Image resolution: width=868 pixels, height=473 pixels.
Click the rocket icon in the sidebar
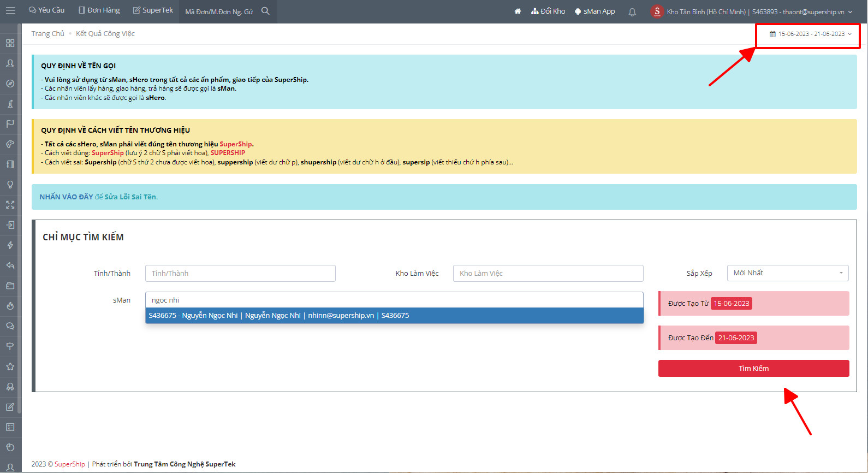10,387
